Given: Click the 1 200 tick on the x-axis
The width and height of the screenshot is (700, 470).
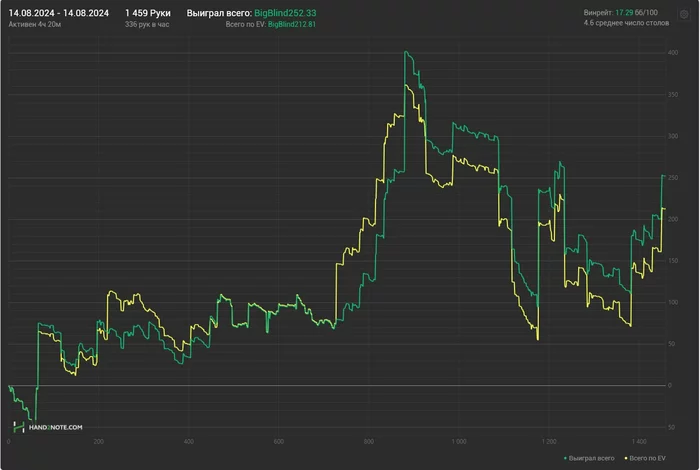Looking at the screenshot, I should click(x=548, y=441).
